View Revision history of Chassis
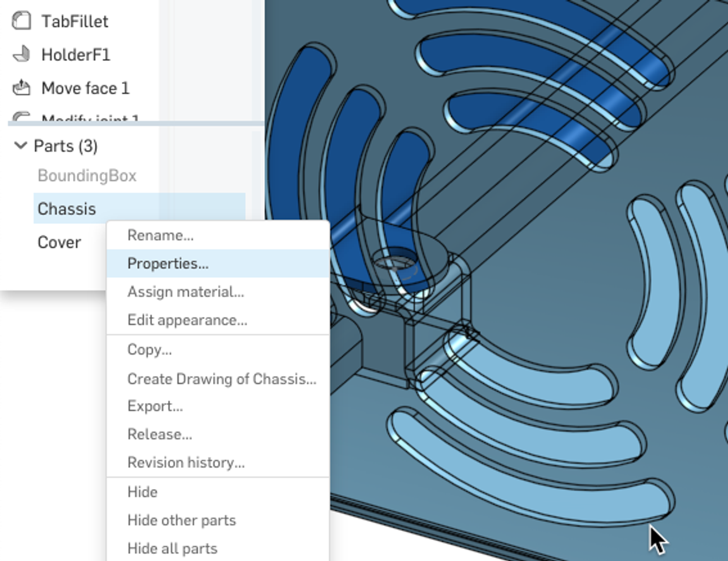728x561 pixels. 186,463
